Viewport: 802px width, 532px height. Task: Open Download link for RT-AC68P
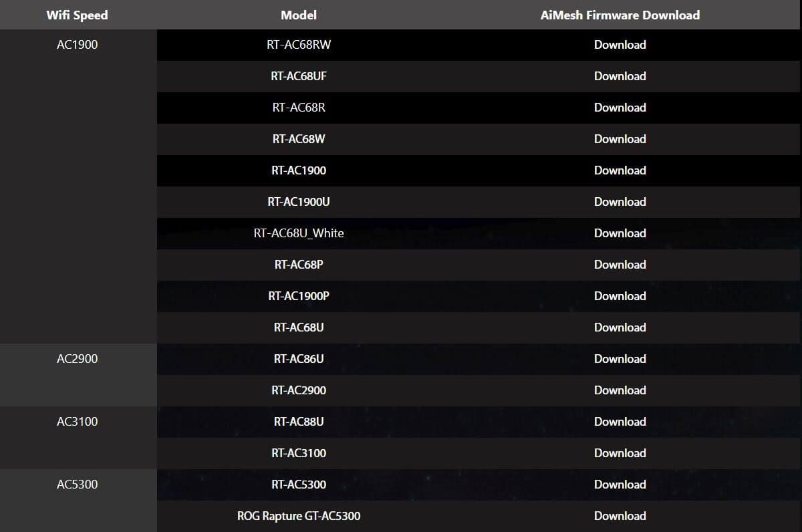coord(620,265)
